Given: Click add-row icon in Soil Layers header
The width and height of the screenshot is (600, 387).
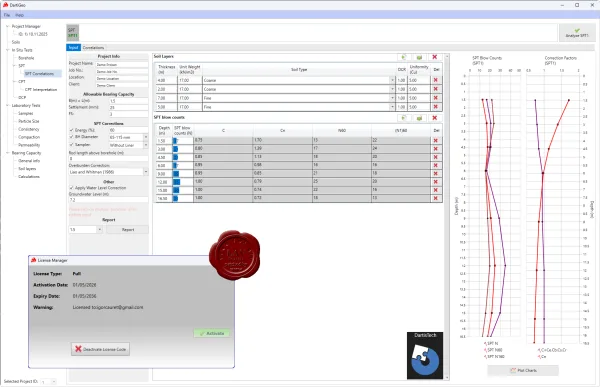Looking at the screenshot, I should [x=404, y=57].
